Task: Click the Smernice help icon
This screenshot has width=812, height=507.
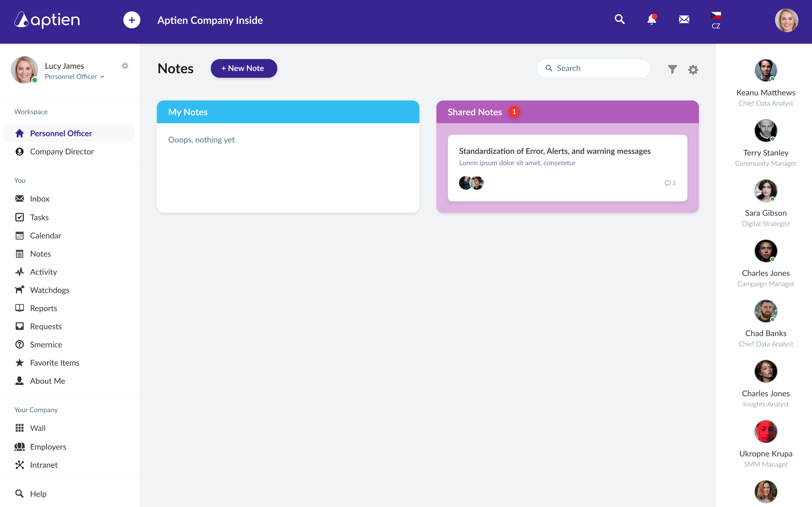Action: tap(19, 344)
